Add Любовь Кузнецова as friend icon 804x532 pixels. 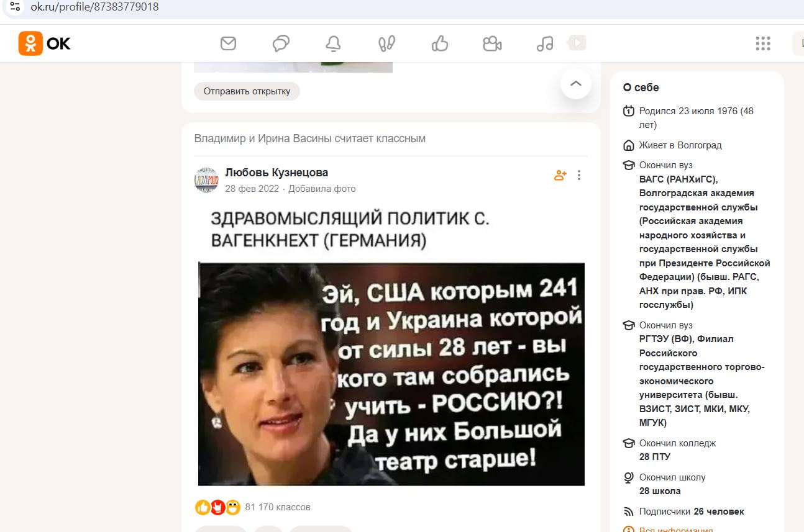click(560, 175)
